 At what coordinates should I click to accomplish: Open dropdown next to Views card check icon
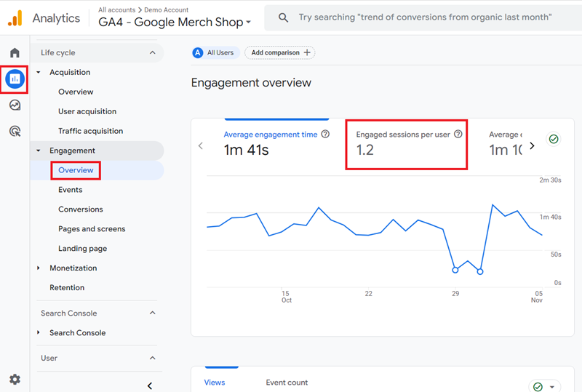[552, 387]
